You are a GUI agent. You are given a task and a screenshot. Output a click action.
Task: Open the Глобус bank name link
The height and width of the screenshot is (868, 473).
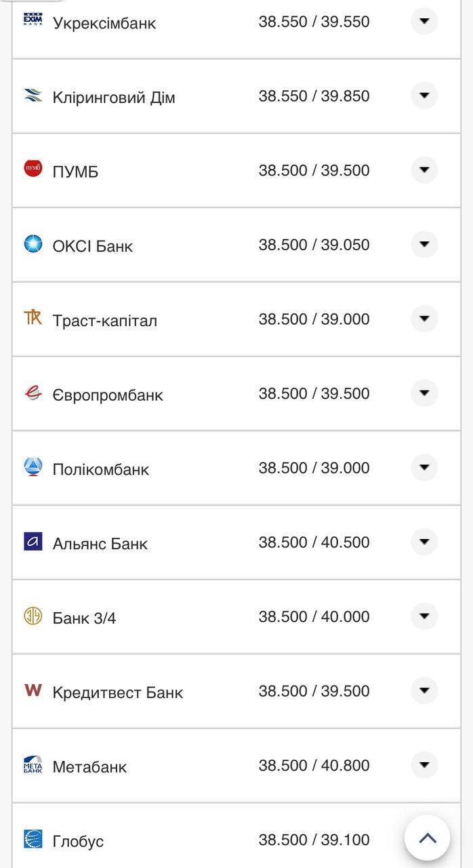(78, 842)
